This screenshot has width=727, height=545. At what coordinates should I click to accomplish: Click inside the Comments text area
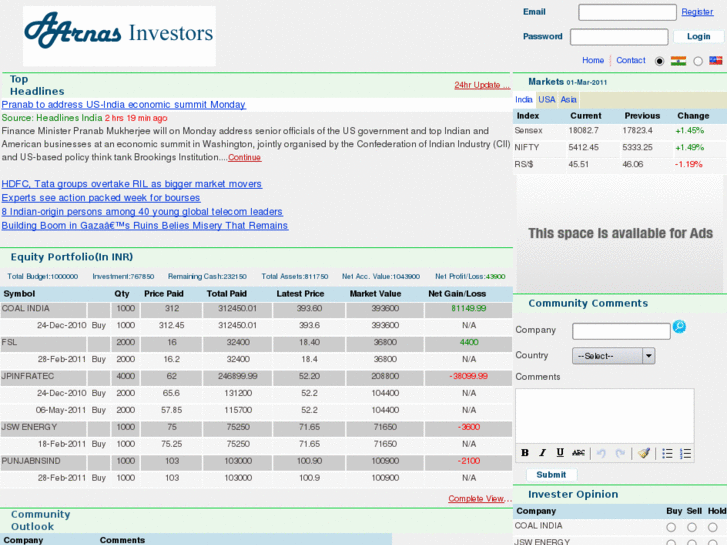point(605,415)
